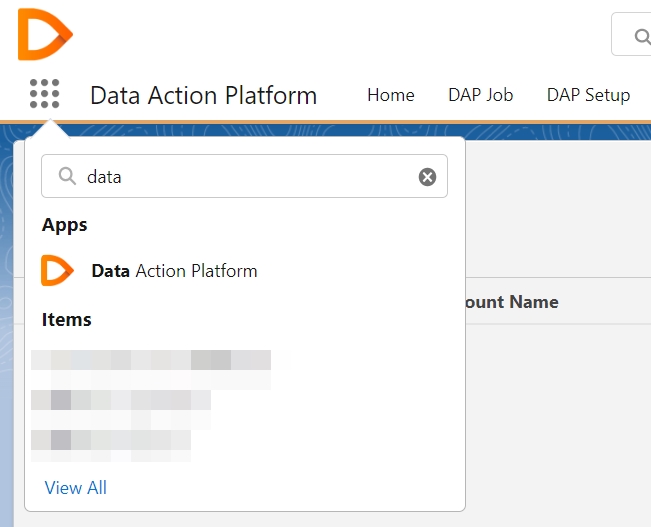Screen dimensions: 651x527
Task: Open the DAP Job tab
Action: (480, 95)
